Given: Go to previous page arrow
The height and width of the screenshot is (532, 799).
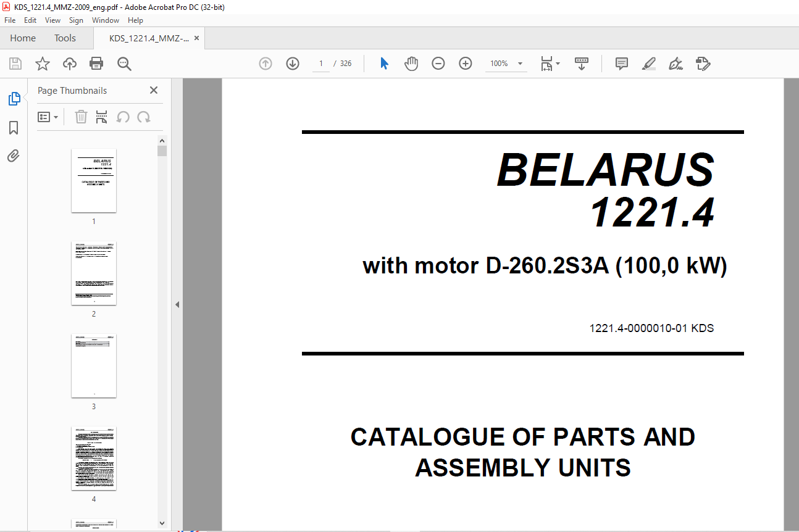Looking at the screenshot, I should tap(266, 64).
